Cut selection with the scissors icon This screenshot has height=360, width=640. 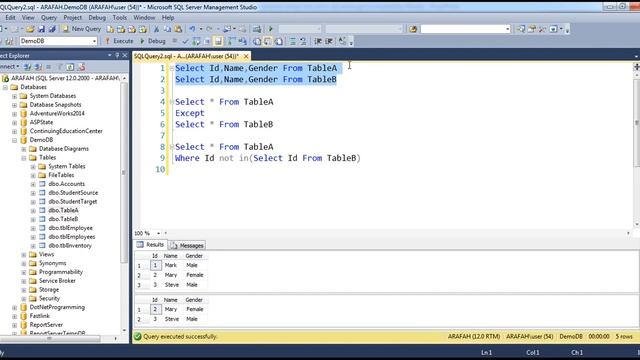coord(156,29)
